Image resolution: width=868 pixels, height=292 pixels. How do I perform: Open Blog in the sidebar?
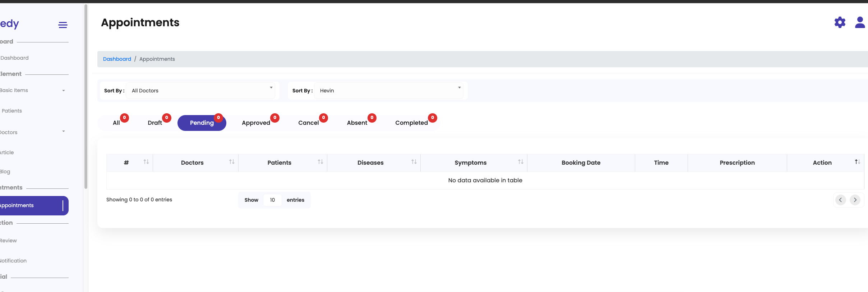pos(5,172)
